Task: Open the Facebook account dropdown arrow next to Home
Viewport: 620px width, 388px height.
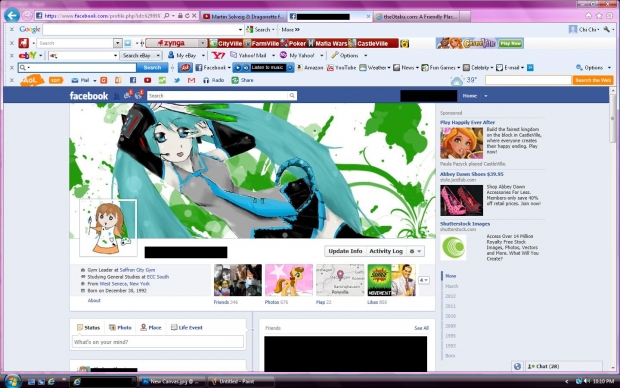Action: [486, 96]
